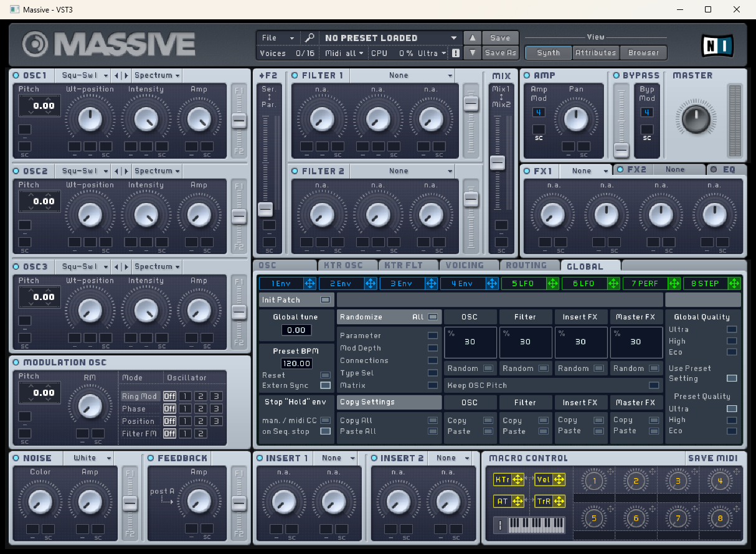Viewport: 756px width, 554px height.
Task: Open the FX2 tab
Action: coord(636,169)
